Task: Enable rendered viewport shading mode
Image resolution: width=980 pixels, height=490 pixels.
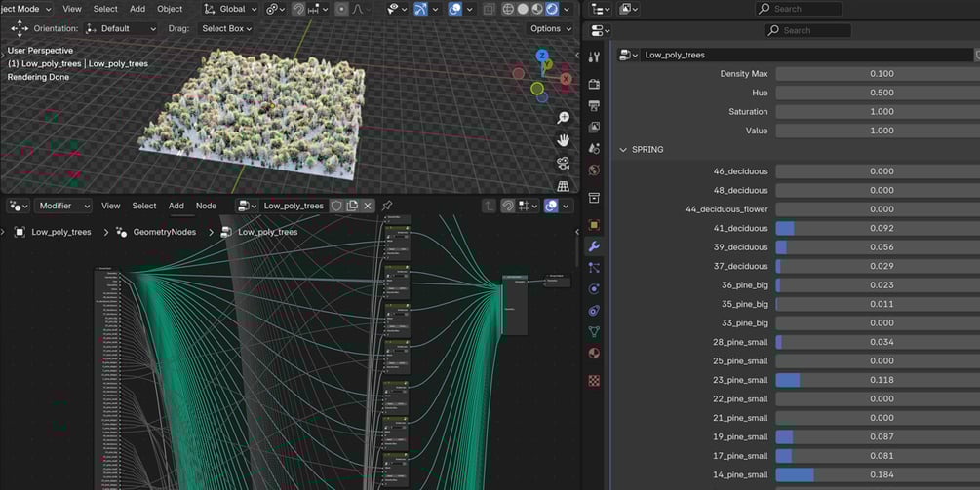Action: 552,9
